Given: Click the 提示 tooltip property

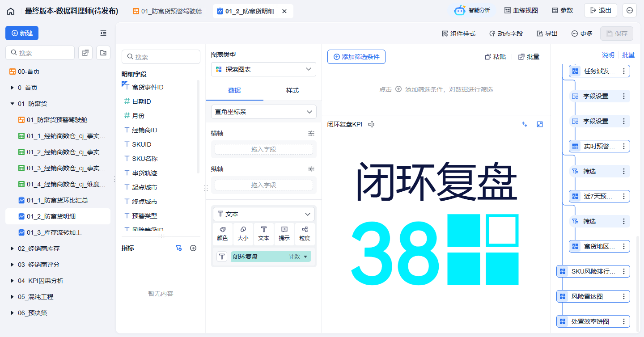Looking at the screenshot, I should (x=284, y=234).
